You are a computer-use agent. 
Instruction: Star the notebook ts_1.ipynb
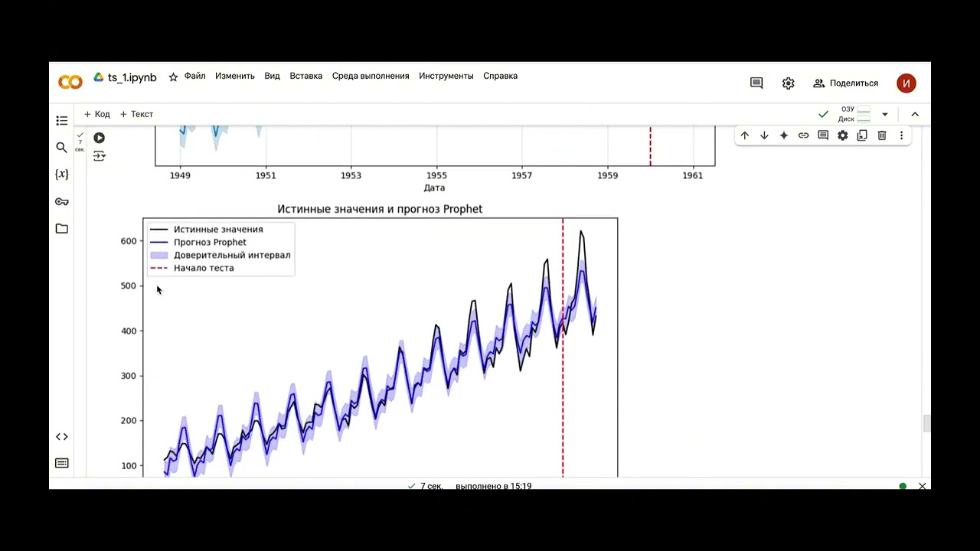pyautogui.click(x=173, y=77)
